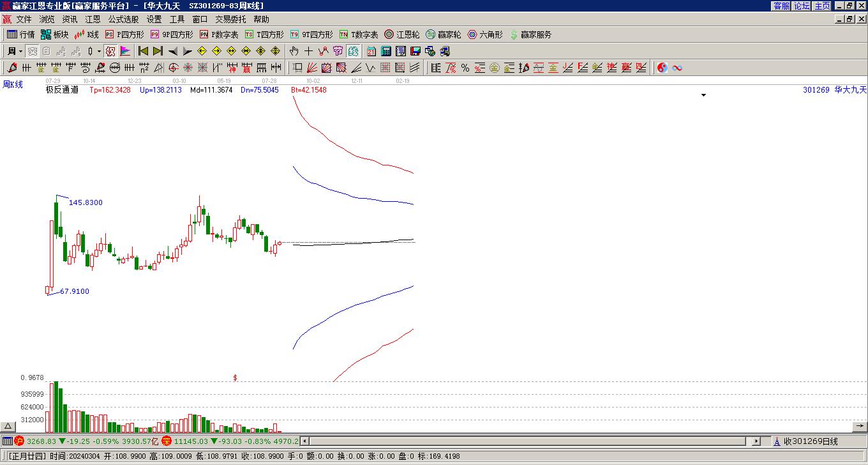The image size is (868, 465).
Task: Launch the 江恩轮 Gann wheel
Action: 402,34
